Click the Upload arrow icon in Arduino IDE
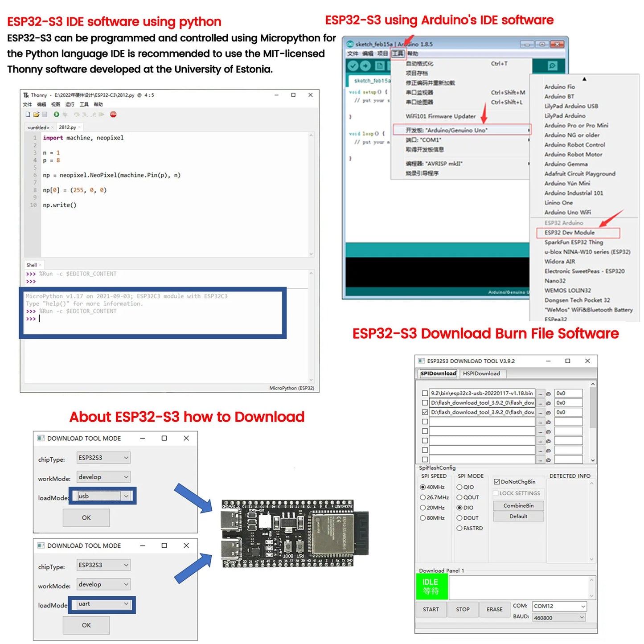644x644 pixels. point(365,66)
